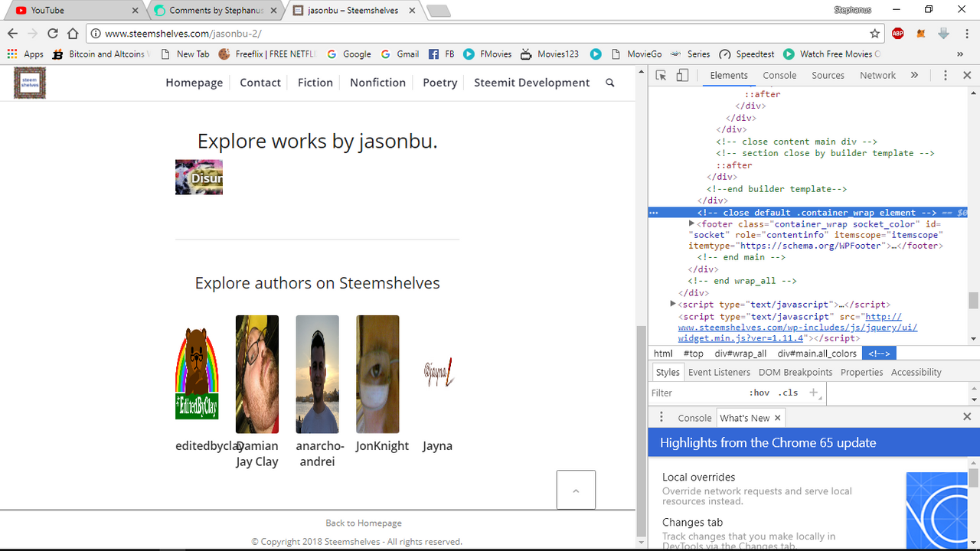Show more bookmarks with the chevron
980x551 pixels.
pyautogui.click(x=960, y=54)
